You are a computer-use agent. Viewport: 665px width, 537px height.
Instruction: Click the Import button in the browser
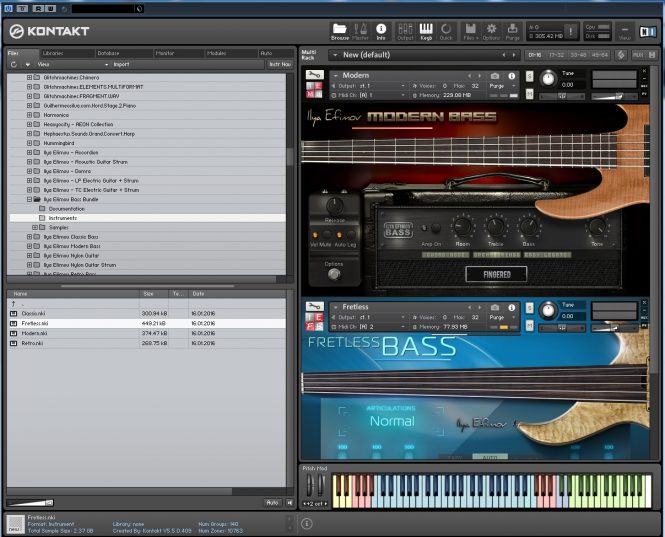pyautogui.click(x=121, y=64)
